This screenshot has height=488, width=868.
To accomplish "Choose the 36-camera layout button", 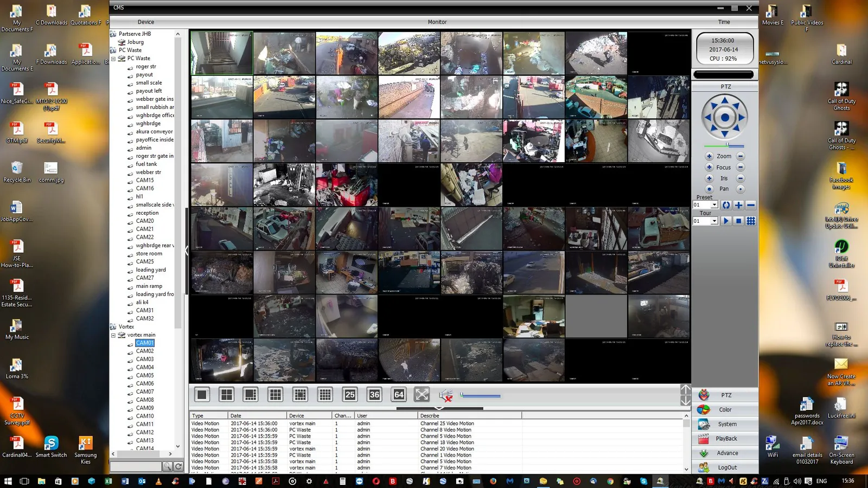I will [374, 395].
